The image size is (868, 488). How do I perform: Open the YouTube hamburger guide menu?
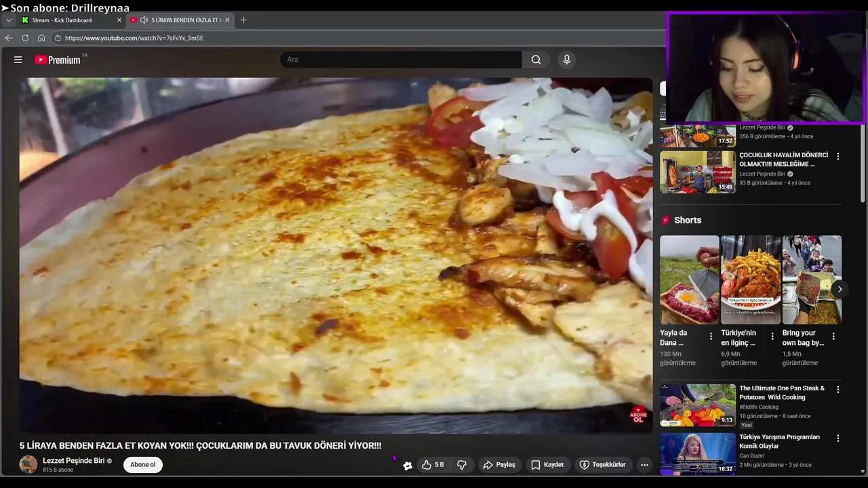tap(18, 60)
